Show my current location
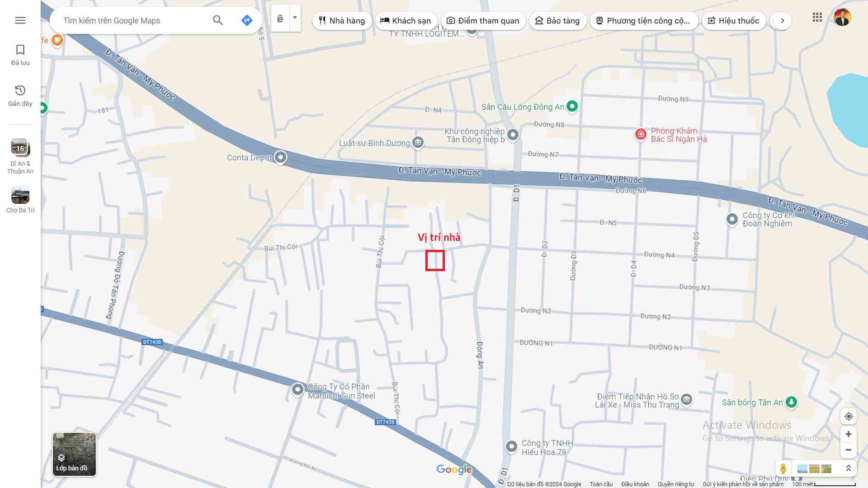The image size is (868, 488). [848, 416]
